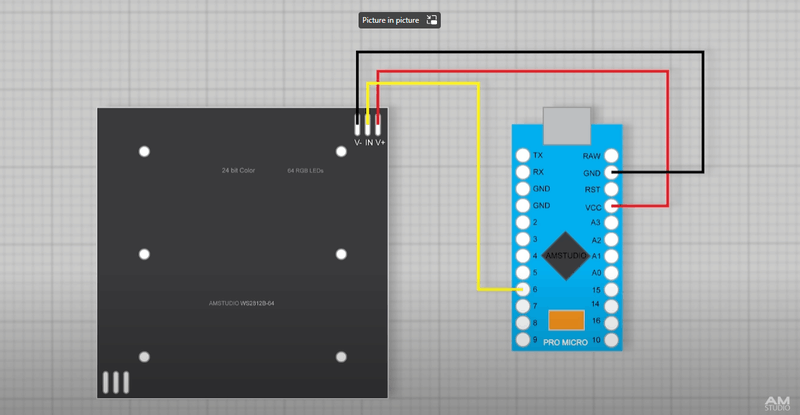
Task: Click the V+ pad on LED matrix
Action: pyautogui.click(x=378, y=124)
